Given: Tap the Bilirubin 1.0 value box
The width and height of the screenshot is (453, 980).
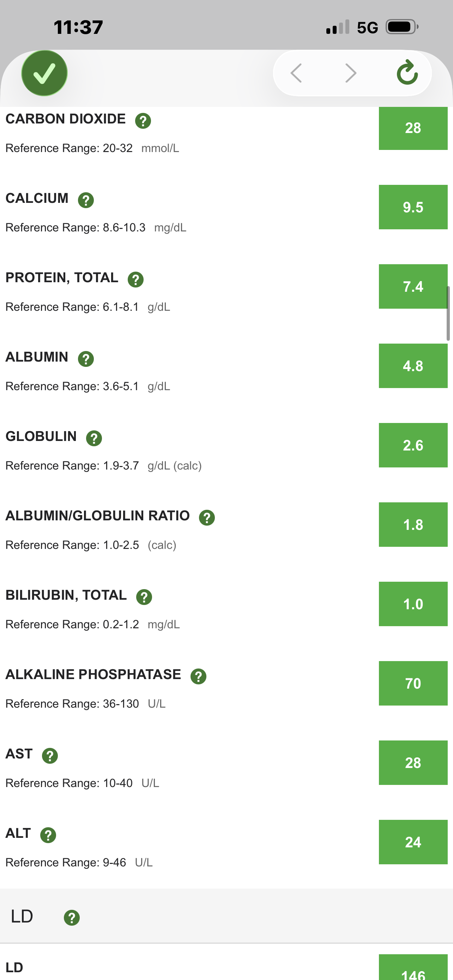Looking at the screenshot, I should coord(413,604).
